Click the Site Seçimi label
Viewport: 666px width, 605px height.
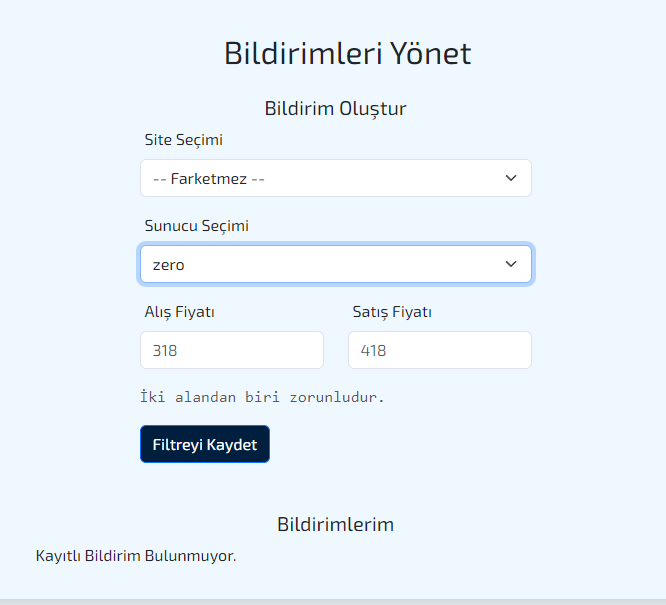point(183,140)
